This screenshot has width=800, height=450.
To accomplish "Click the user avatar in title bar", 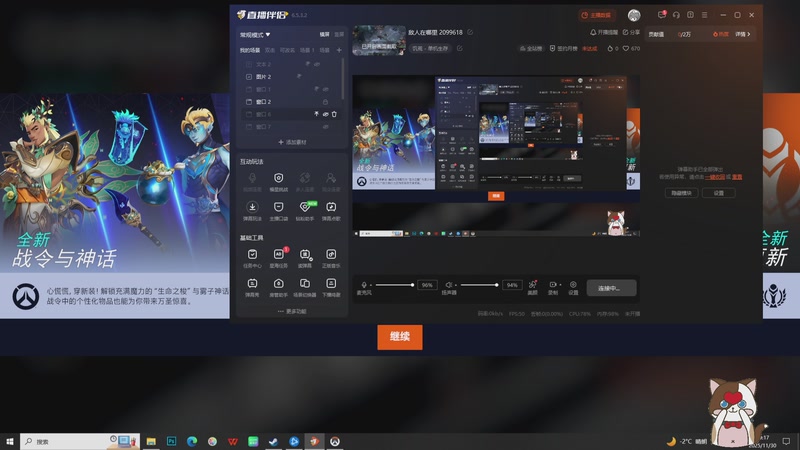I will pos(634,15).
